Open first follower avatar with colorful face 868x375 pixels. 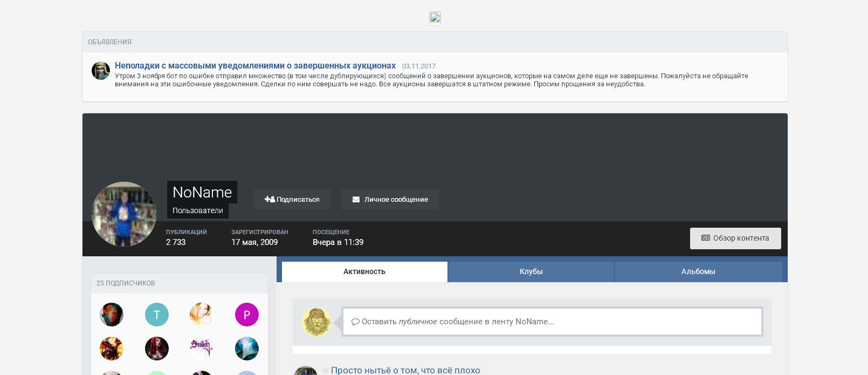pyautogui.click(x=112, y=315)
